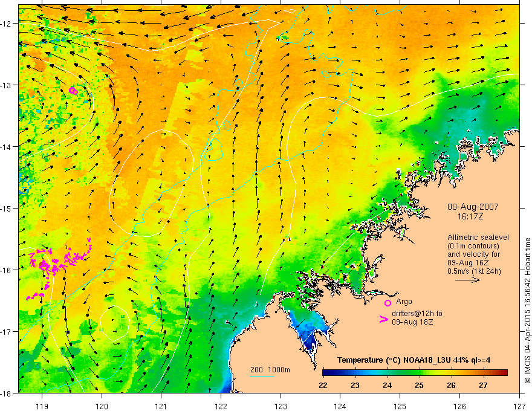Click longitude axis label '120'
This screenshot has width=532, height=411.
coord(102,406)
